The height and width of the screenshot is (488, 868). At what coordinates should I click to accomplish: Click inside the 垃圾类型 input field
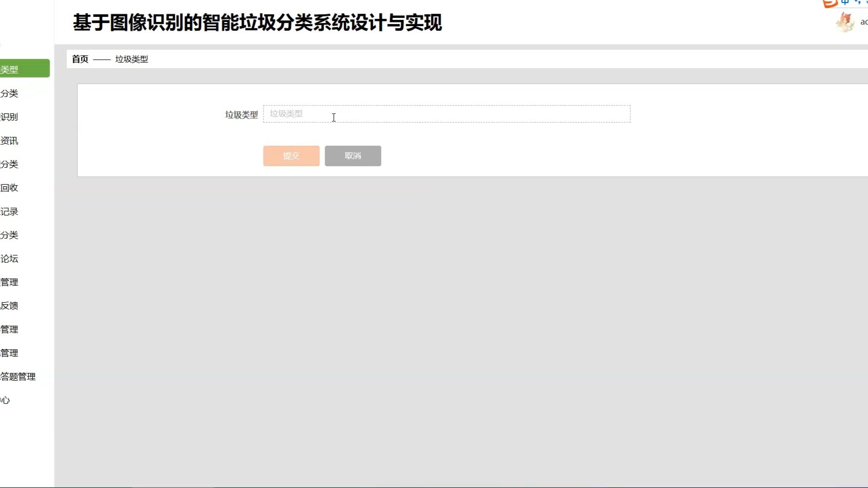446,114
